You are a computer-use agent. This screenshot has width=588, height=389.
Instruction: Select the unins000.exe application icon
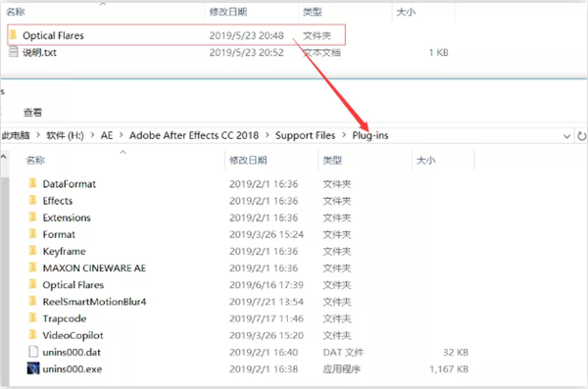click(33, 368)
